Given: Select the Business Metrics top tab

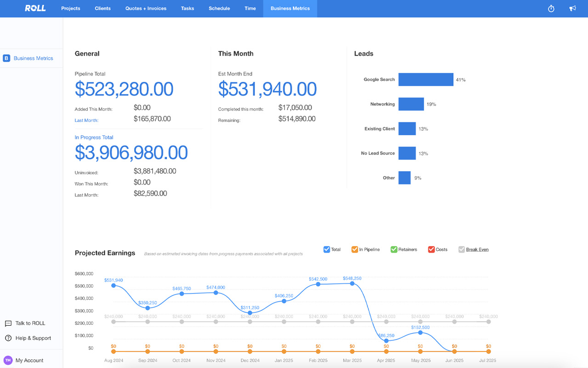Looking at the screenshot, I should (x=290, y=8).
